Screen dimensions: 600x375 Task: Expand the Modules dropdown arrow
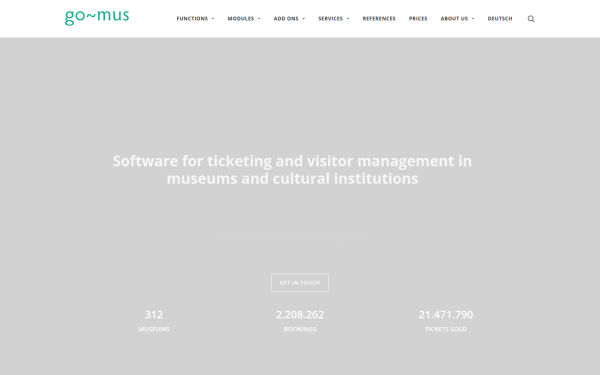tap(259, 19)
